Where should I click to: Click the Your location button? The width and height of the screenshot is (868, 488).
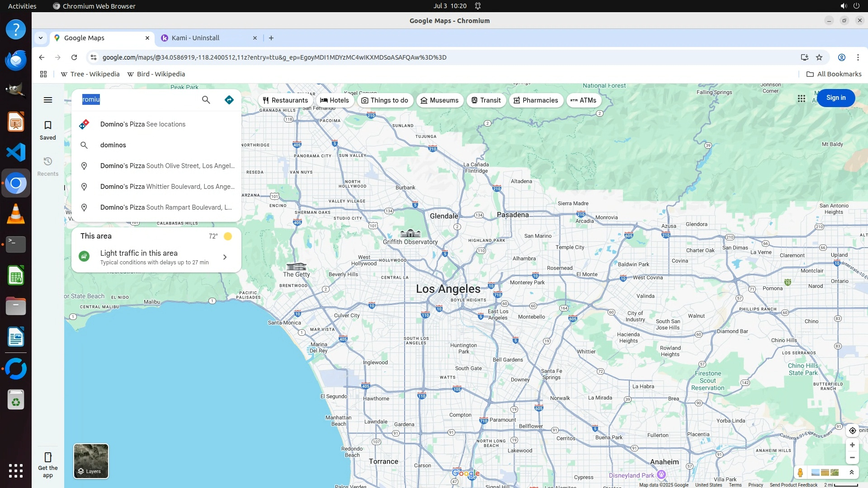pos(852,431)
